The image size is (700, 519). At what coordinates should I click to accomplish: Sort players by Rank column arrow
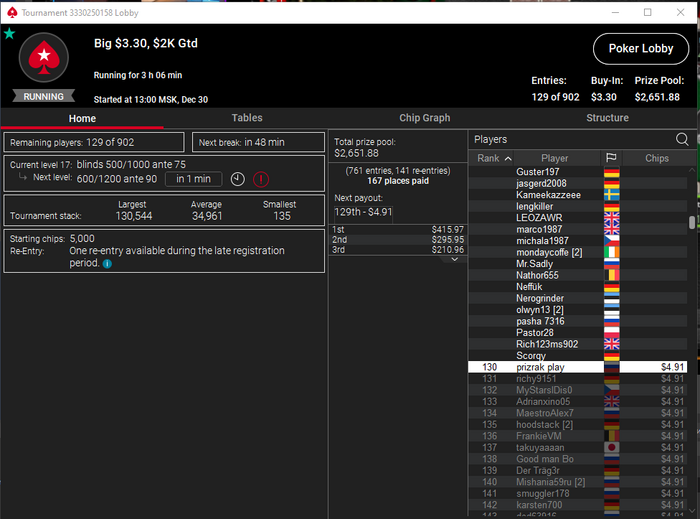click(x=508, y=158)
